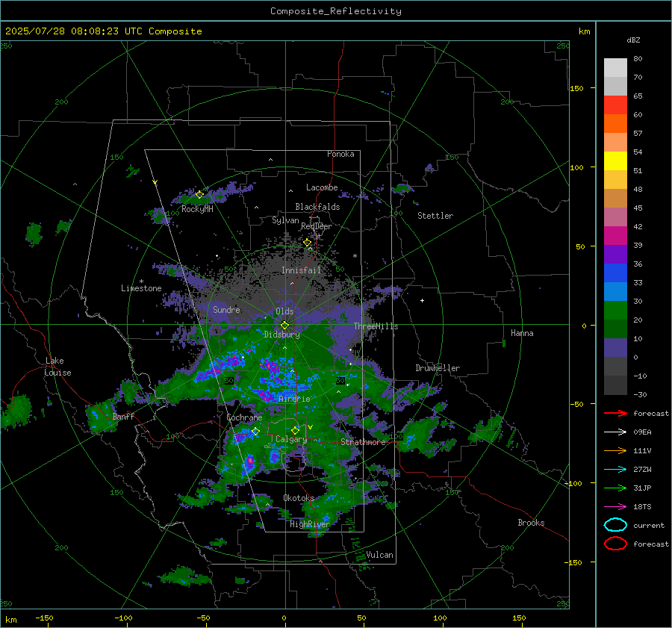Click the 2025/07/28 08:08:23 UTC timestamp
The image size is (672, 628).
pyautogui.click(x=74, y=31)
